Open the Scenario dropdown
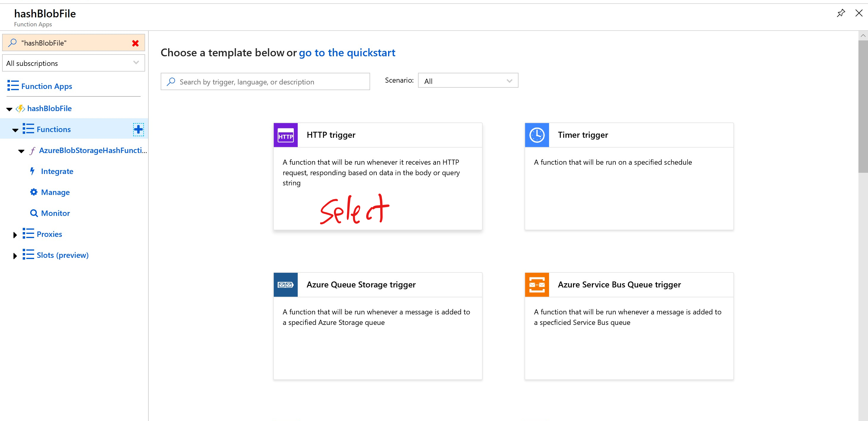The height and width of the screenshot is (421, 868). click(x=468, y=81)
